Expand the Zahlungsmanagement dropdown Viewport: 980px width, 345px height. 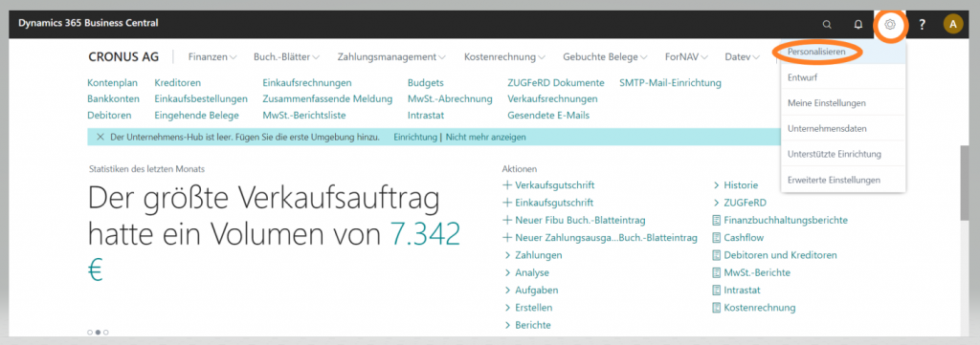391,56
